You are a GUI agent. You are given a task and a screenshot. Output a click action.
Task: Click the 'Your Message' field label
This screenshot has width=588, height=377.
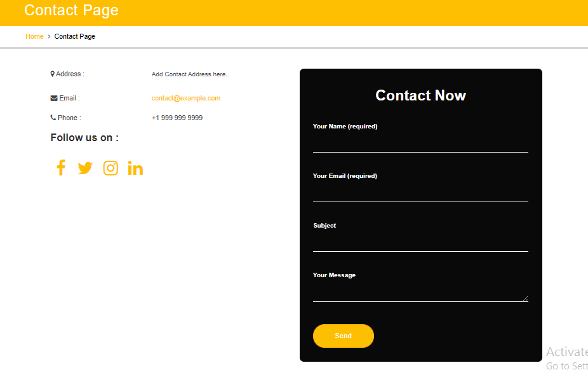[x=334, y=275]
